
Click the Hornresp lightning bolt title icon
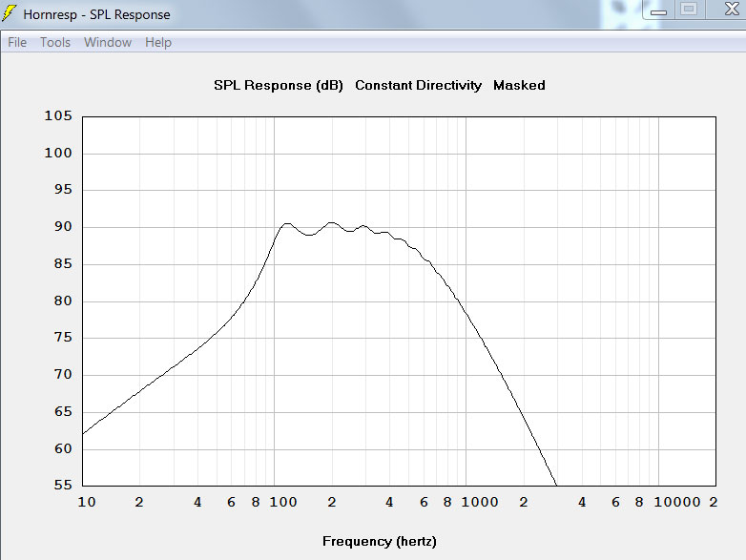coord(9,13)
